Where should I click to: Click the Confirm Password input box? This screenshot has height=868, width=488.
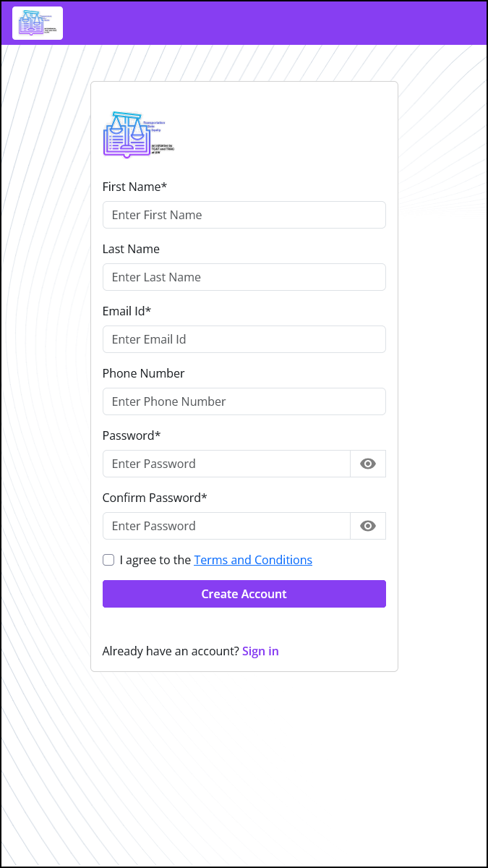(226, 526)
